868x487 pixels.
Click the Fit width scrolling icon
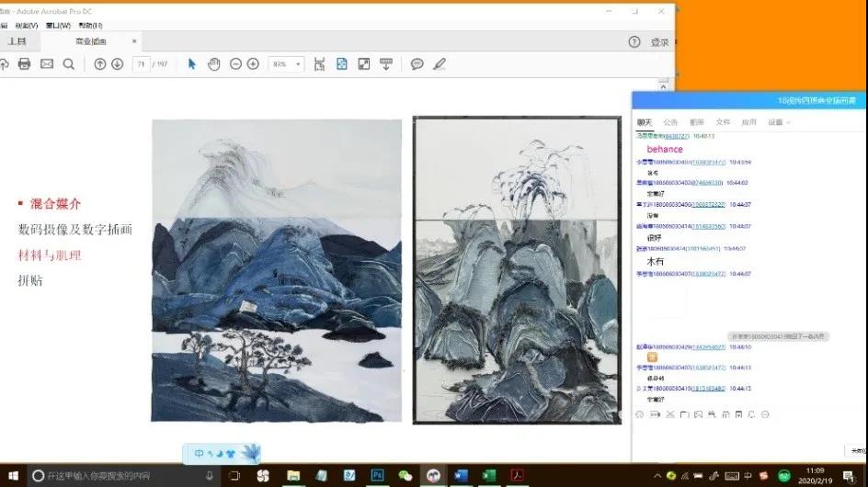point(319,64)
